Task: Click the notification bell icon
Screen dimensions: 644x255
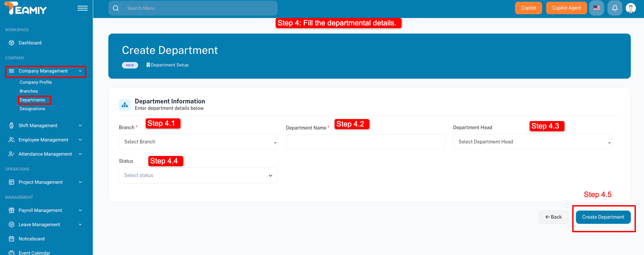Action: 615,8
